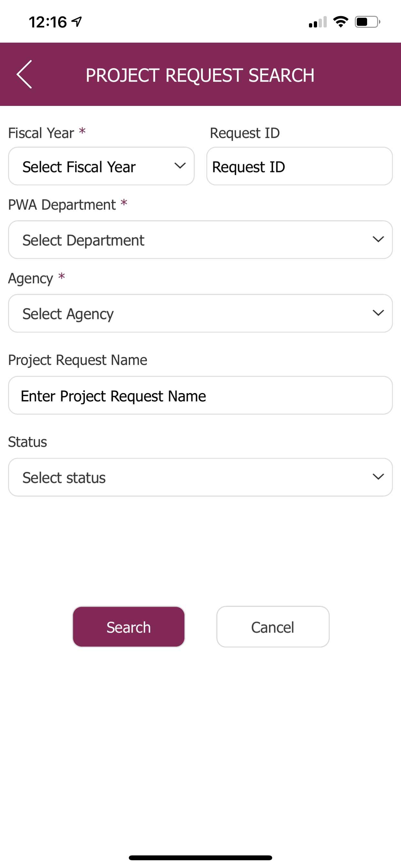Open the Select Agency dropdown
Viewport: 401px width, 868px height.
tap(200, 313)
